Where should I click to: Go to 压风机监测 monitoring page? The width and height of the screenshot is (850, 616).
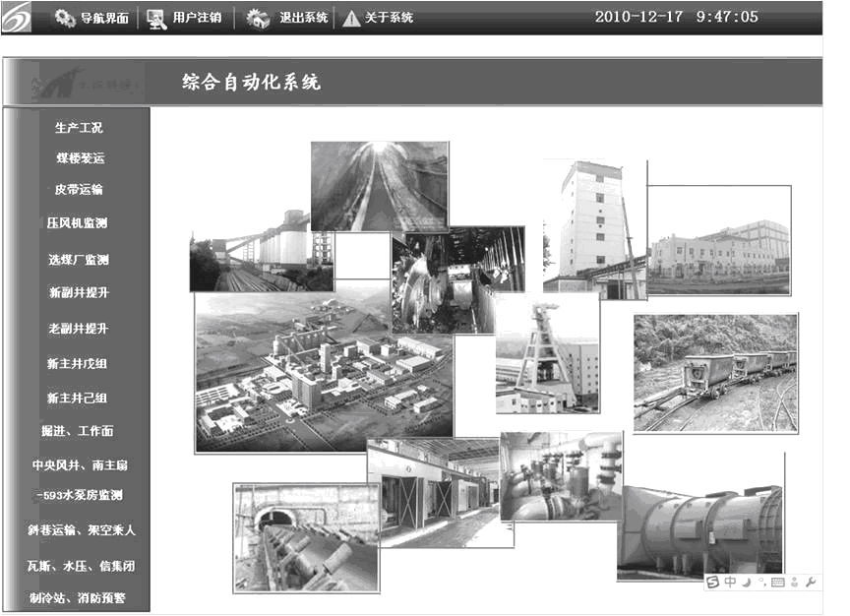(x=79, y=223)
